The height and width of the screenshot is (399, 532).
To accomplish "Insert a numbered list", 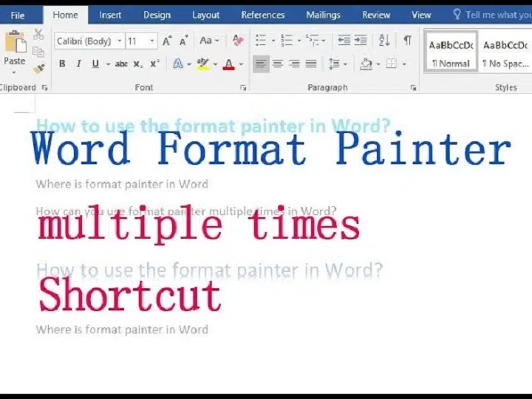I will coord(287,41).
